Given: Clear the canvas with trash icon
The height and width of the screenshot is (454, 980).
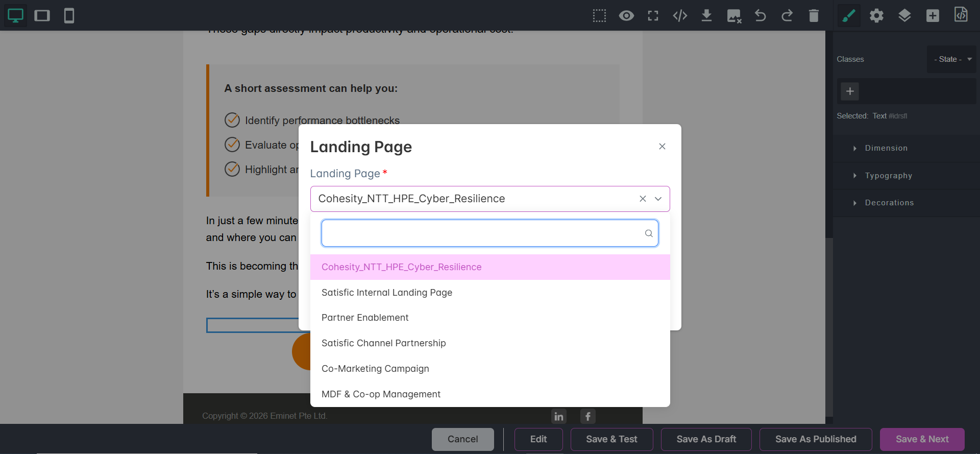Looking at the screenshot, I should (814, 16).
